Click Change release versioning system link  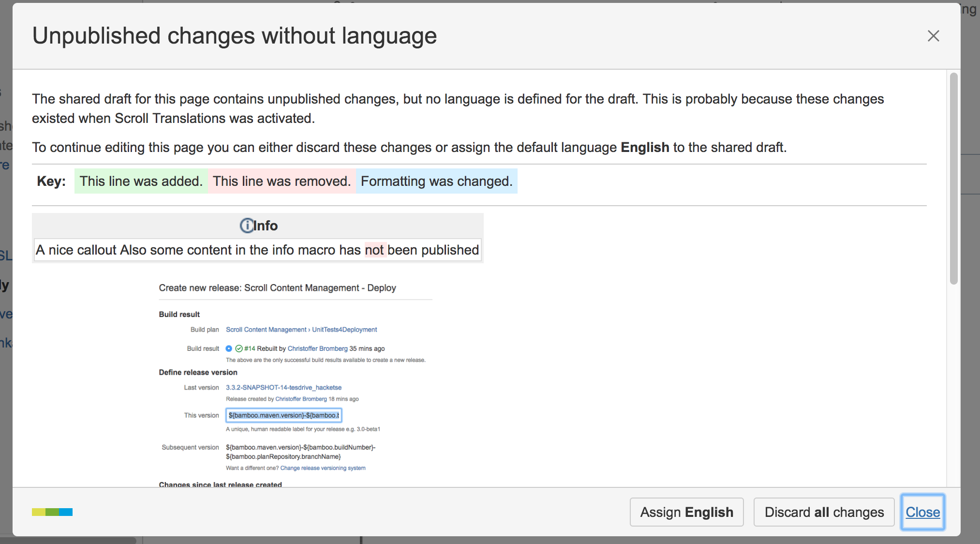pos(323,468)
